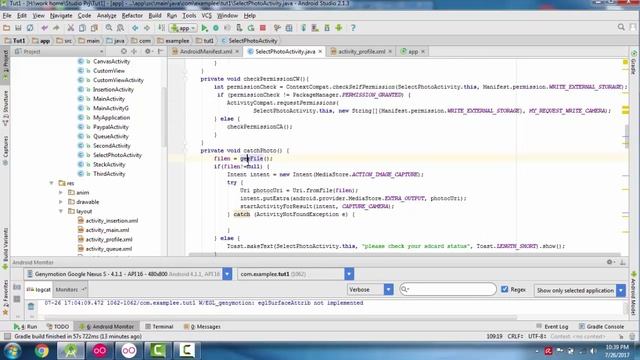640x360 pixels.
Task: Click the java breadcrumb in navigation bar
Action: tap(115, 41)
